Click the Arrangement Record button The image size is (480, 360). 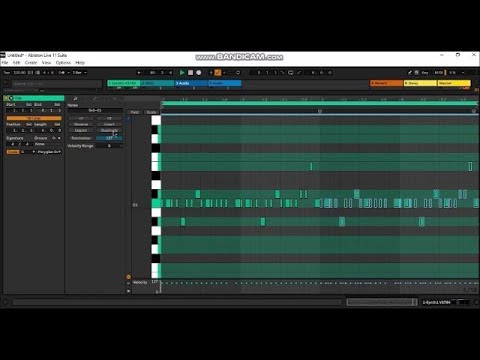tap(199, 72)
